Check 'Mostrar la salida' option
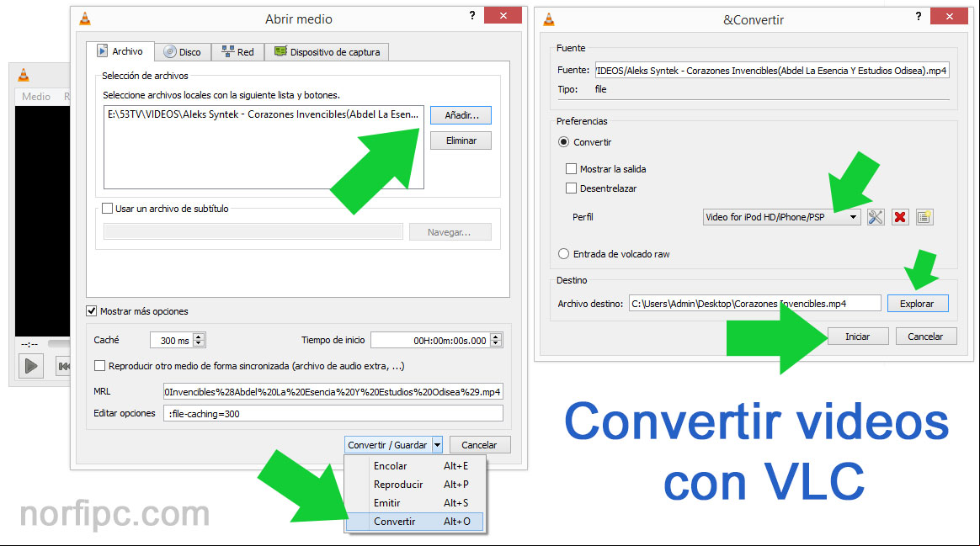This screenshot has height=546, width=980. (571, 168)
